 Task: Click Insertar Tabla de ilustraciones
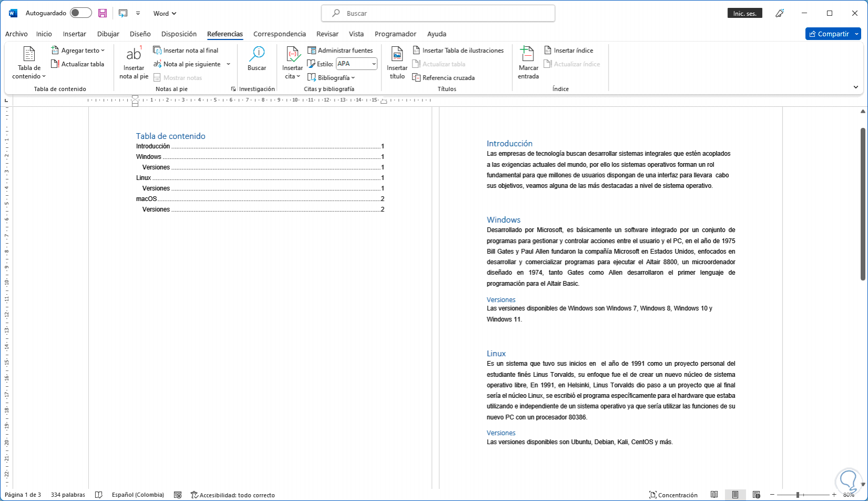(458, 51)
